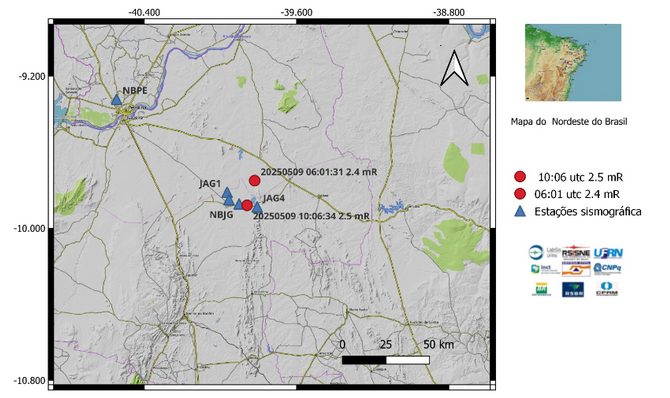
Task: Click the RSBR logo
Action: tap(573, 289)
